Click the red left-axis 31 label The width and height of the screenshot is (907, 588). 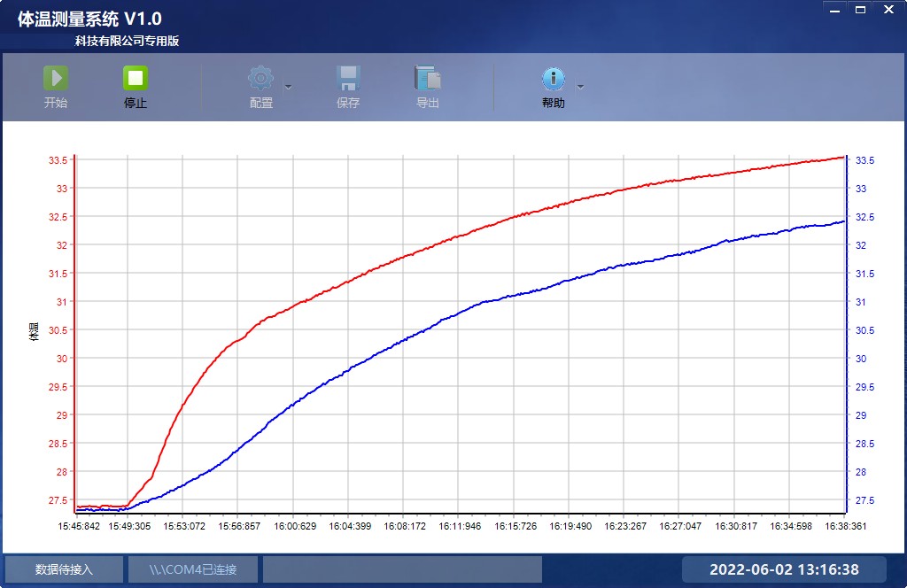point(62,302)
